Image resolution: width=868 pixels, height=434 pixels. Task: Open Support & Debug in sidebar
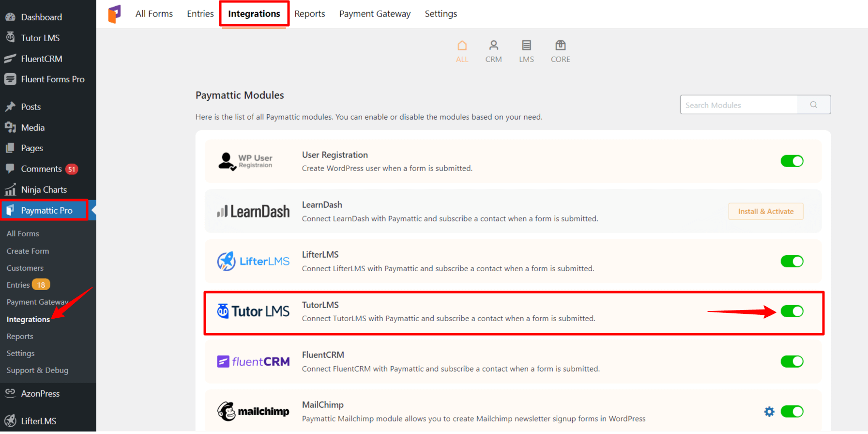[37, 370]
